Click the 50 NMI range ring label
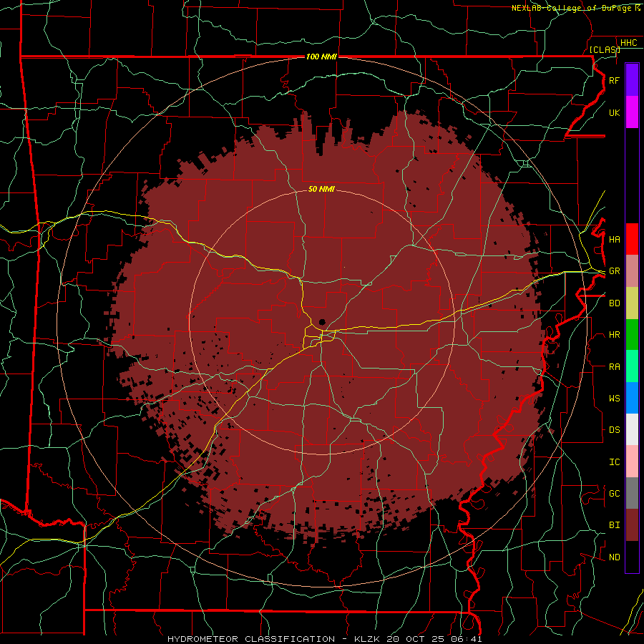 (x=321, y=189)
